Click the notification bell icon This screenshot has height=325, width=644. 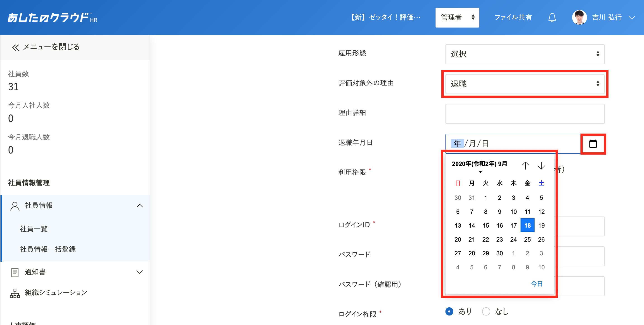pos(552,17)
